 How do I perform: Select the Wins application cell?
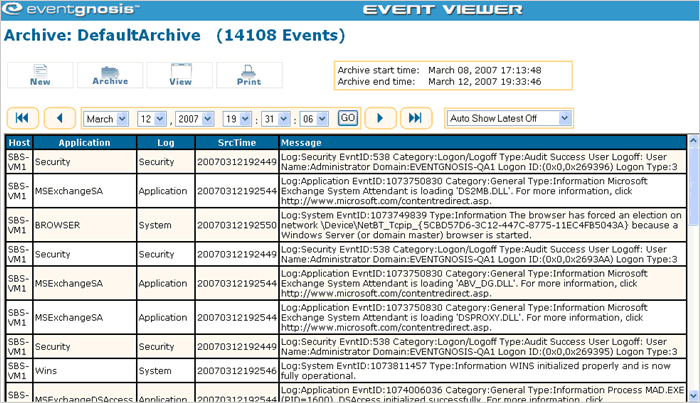(x=84, y=370)
